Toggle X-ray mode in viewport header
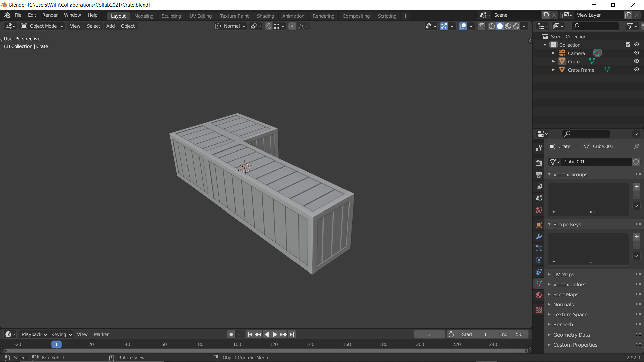 tap(481, 26)
